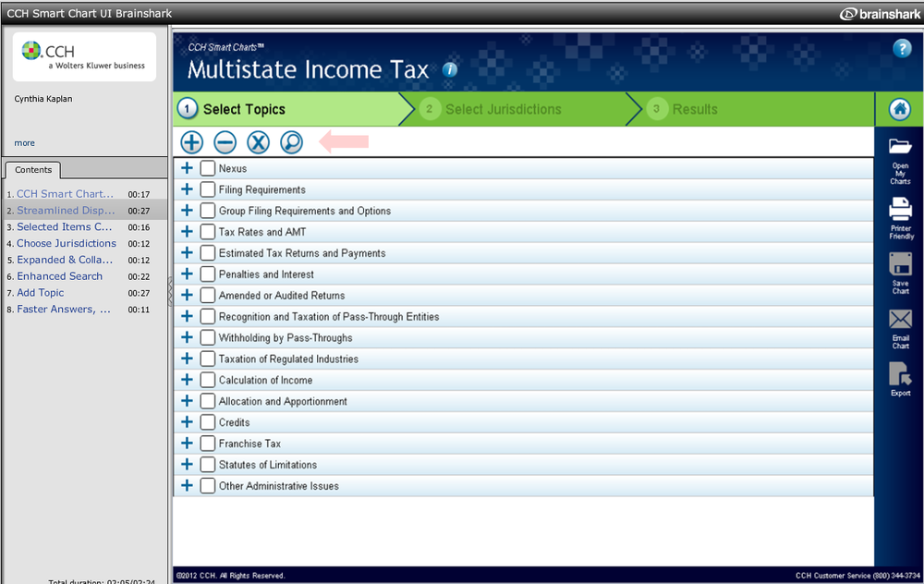Expand the Franchise Tax topic
Screen dimensions: 924x584
coord(187,444)
